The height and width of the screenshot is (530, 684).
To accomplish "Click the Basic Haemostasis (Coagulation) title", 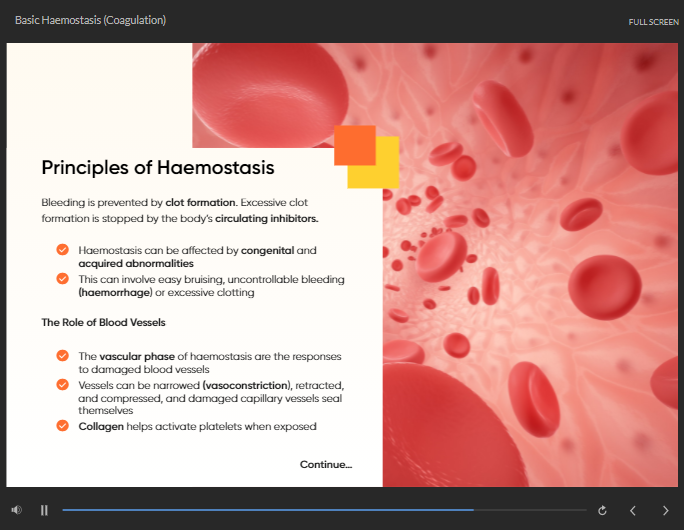I will 90,20.
